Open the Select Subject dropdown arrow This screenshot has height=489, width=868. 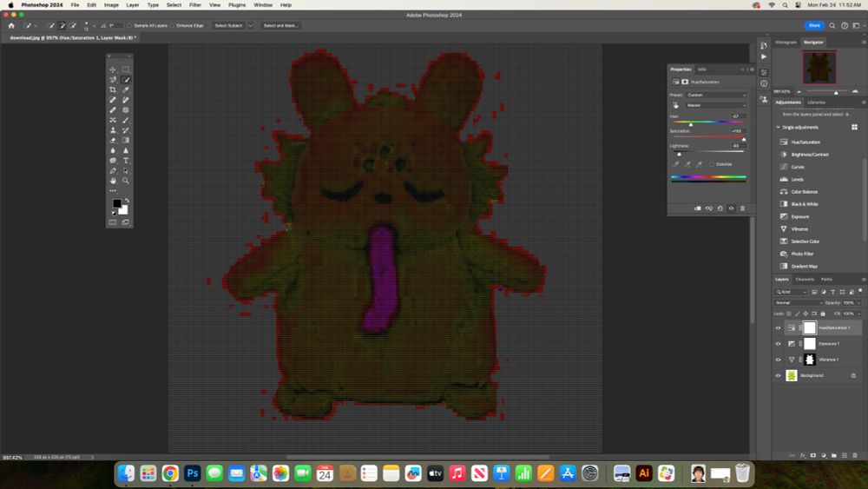(250, 25)
